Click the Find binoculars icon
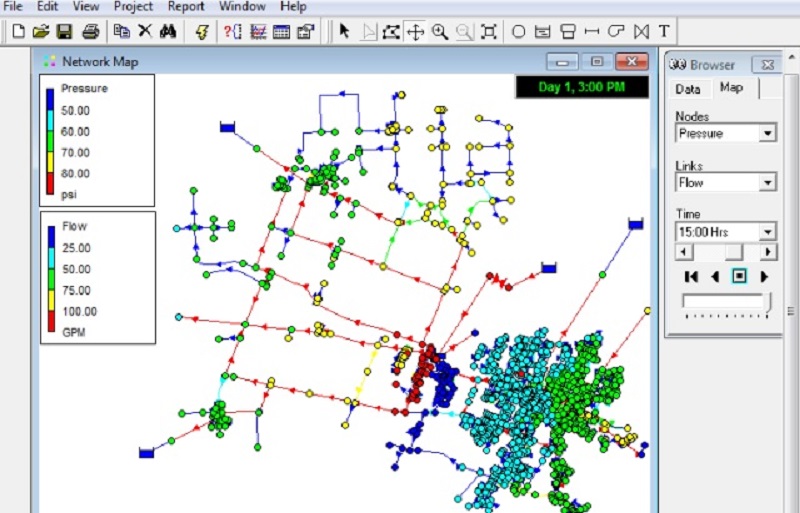The width and height of the screenshot is (800, 513). pos(167,31)
